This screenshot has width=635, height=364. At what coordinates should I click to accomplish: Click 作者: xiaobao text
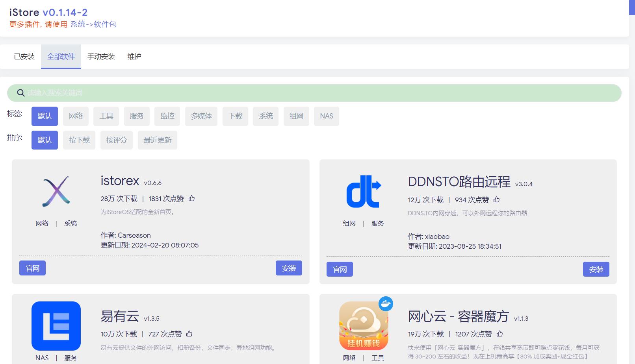429,237
